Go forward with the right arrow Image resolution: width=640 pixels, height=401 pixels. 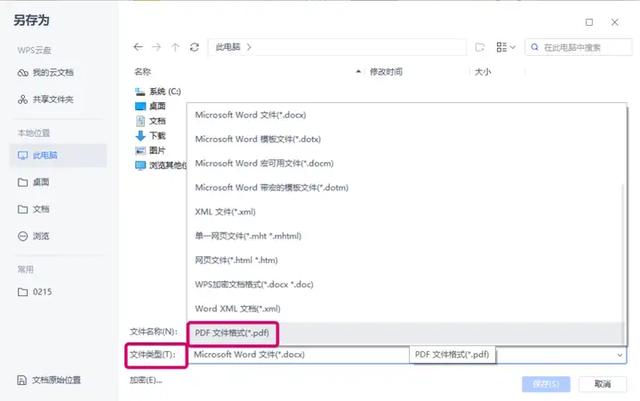[157, 47]
